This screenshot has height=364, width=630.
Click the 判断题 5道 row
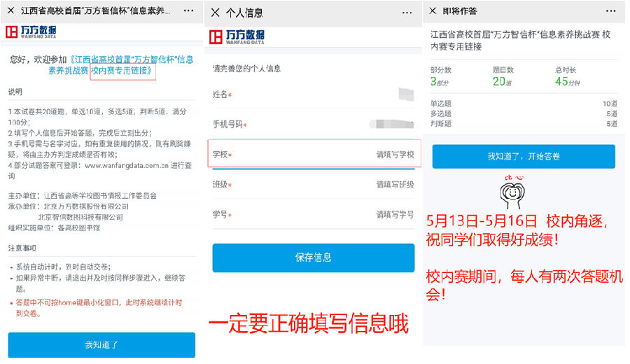tap(524, 124)
